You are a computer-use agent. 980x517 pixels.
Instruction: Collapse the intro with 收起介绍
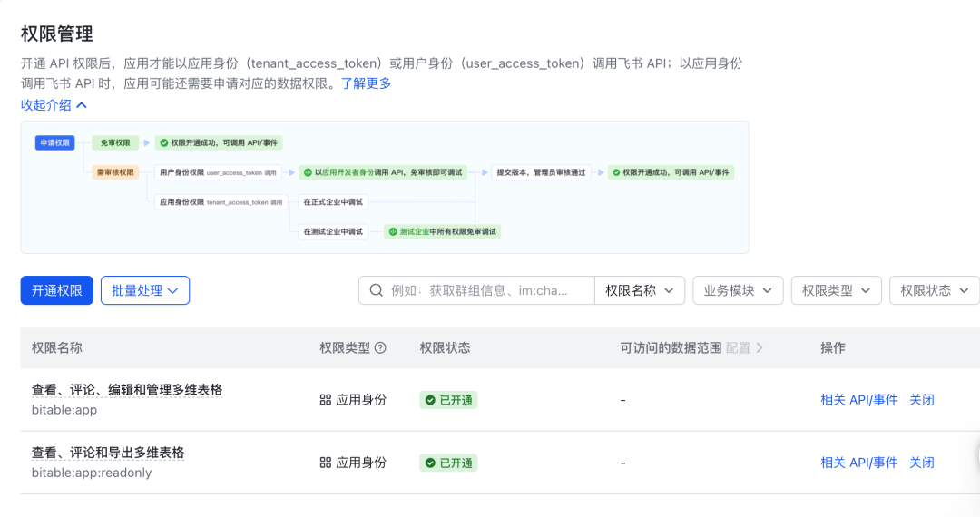(54, 105)
